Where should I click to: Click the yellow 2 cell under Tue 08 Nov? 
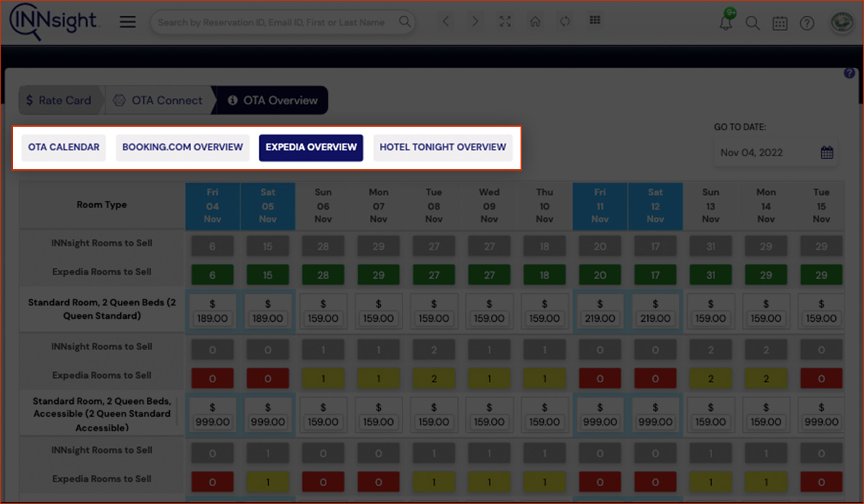point(434,379)
